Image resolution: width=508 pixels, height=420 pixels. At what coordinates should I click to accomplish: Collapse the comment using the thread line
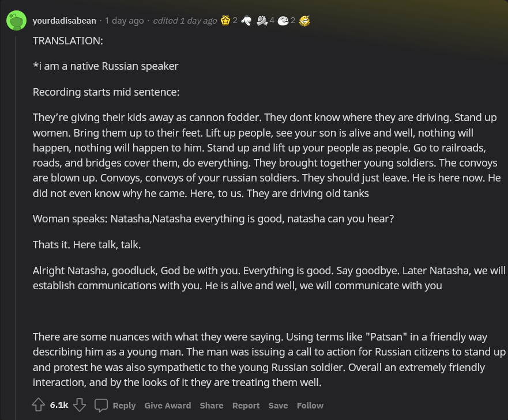click(x=16, y=219)
